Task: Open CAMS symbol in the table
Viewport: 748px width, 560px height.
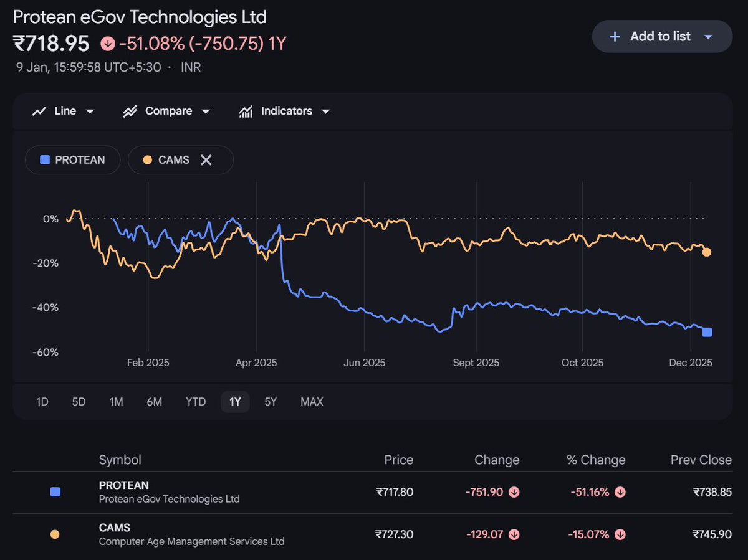Action: click(x=115, y=528)
